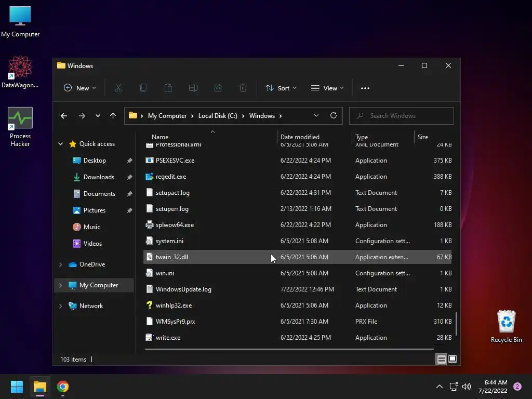Click the Share icon in toolbar
Image resolution: width=532 pixels, height=399 pixels.
[218, 88]
